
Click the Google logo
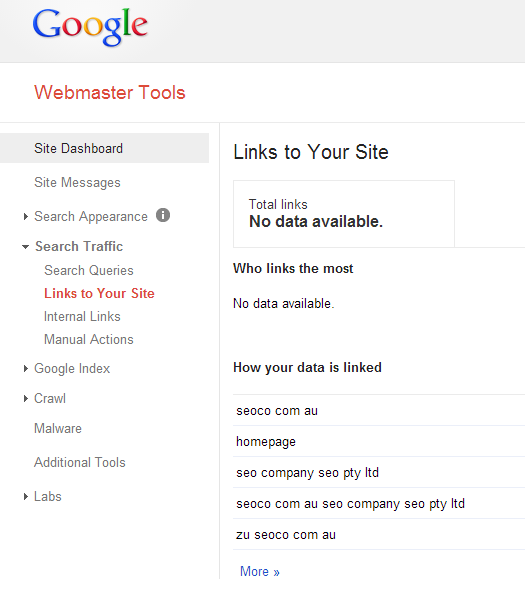pyautogui.click(x=90, y=26)
